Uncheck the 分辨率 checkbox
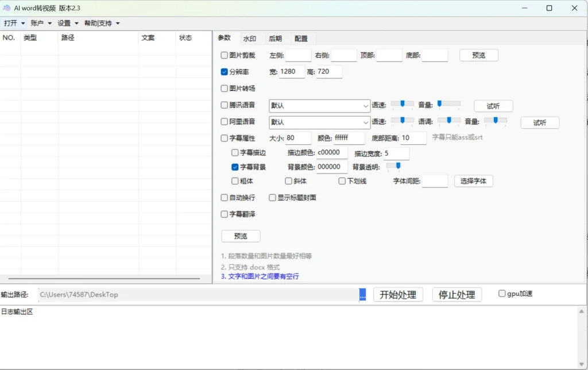Screen dimensions: 588x370 coord(225,72)
